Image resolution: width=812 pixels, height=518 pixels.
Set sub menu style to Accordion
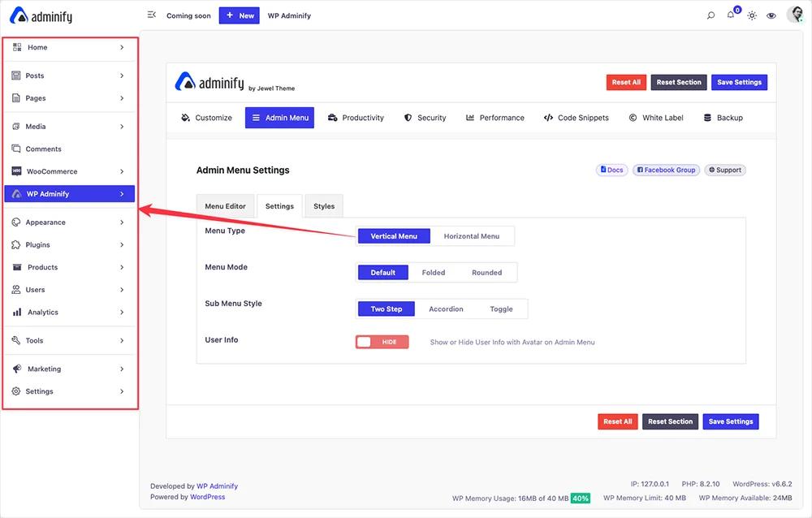point(446,309)
